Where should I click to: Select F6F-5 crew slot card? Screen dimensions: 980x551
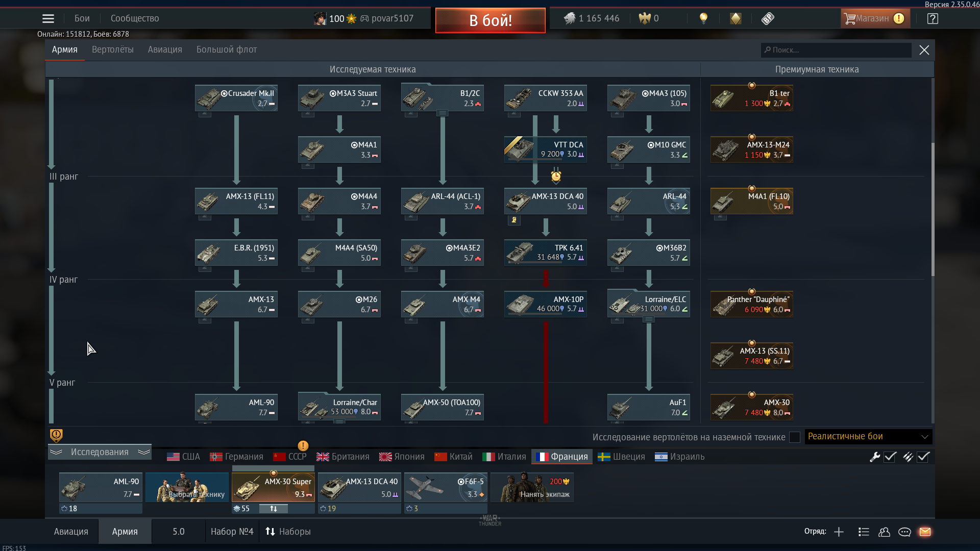[446, 487]
